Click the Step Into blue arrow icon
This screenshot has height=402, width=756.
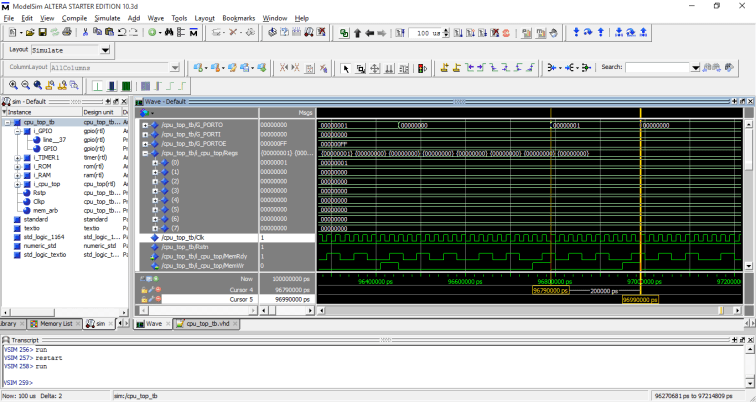pyautogui.click(x=576, y=32)
